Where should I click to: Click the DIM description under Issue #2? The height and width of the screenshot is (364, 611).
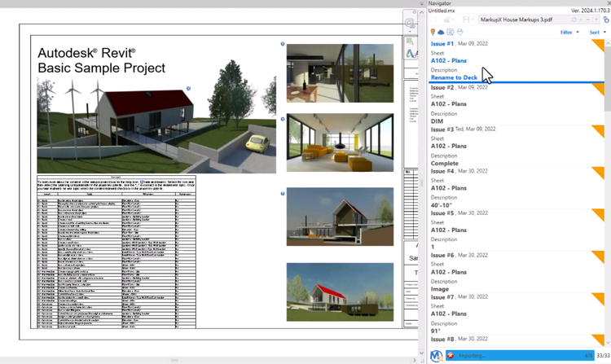coord(437,121)
